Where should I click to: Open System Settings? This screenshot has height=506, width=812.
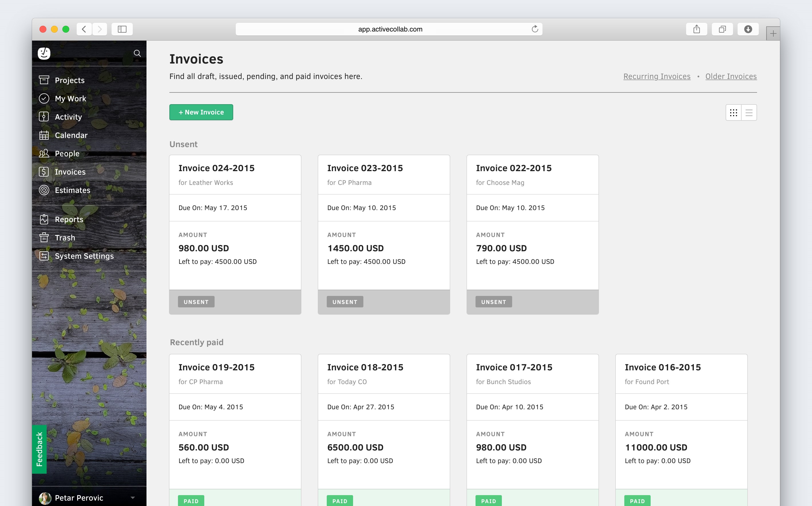click(x=84, y=256)
